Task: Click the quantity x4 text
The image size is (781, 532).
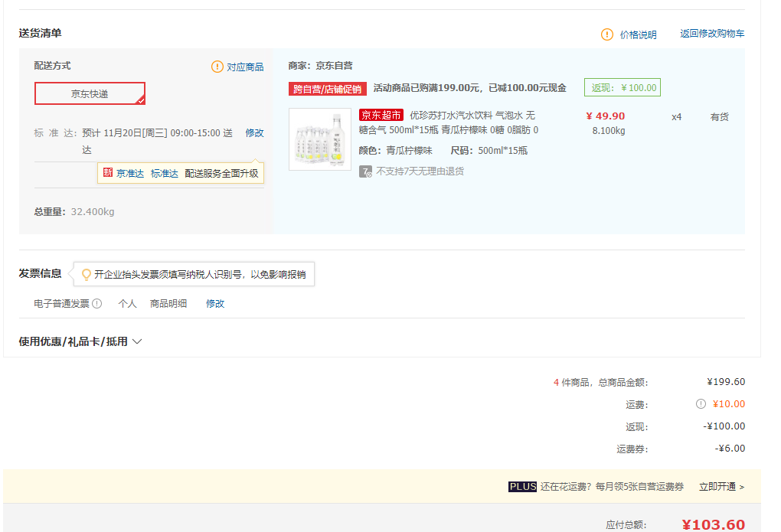Action: [676, 117]
